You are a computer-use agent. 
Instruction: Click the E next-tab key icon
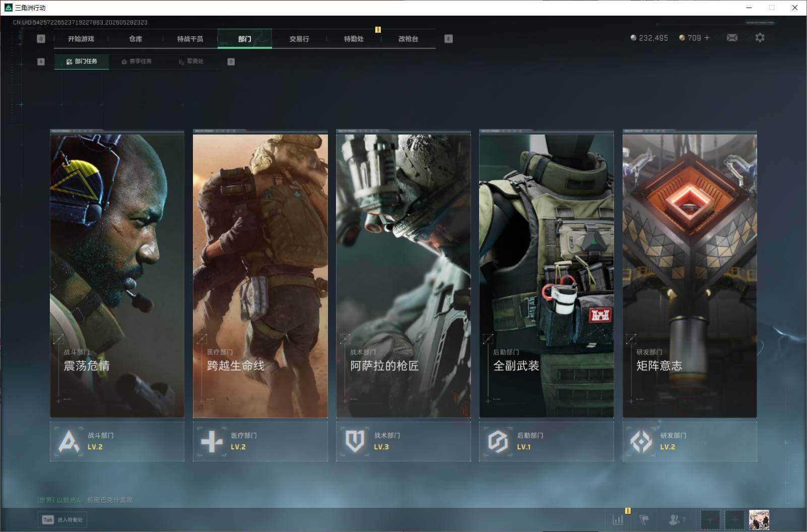pos(449,39)
